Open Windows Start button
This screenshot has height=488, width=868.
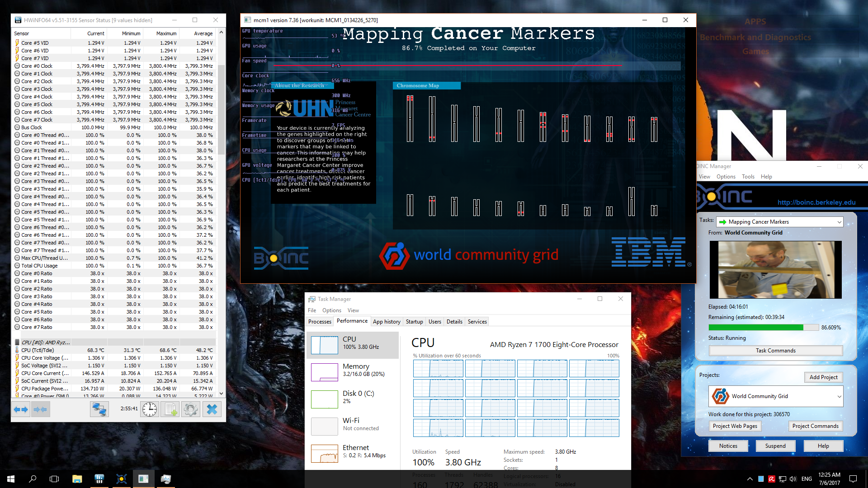pyautogui.click(x=11, y=479)
